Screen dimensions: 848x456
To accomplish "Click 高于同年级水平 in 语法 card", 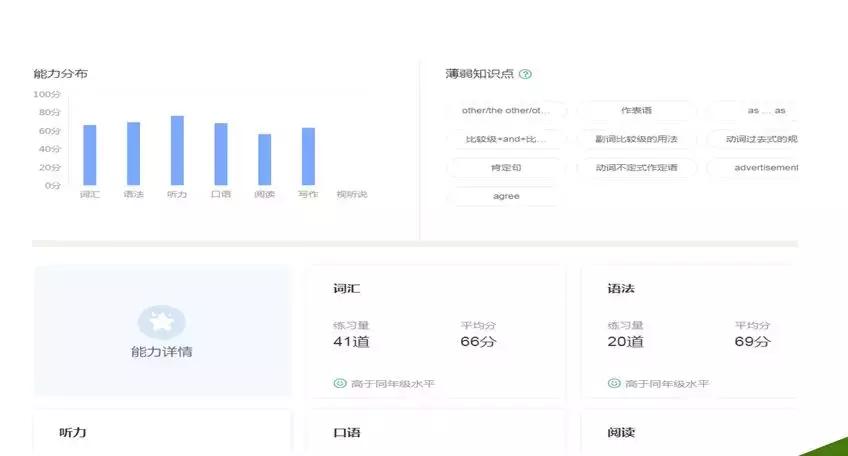I will (667, 384).
